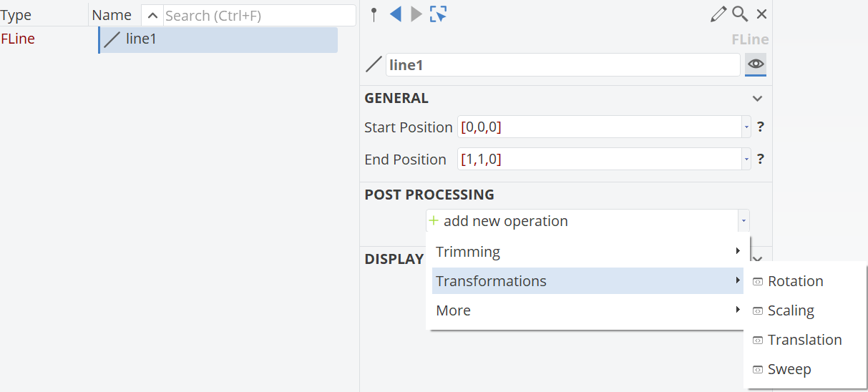This screenshot has height=392, width=868.
Task: Click the add new operation dropdown arrow
Action: 743,221
